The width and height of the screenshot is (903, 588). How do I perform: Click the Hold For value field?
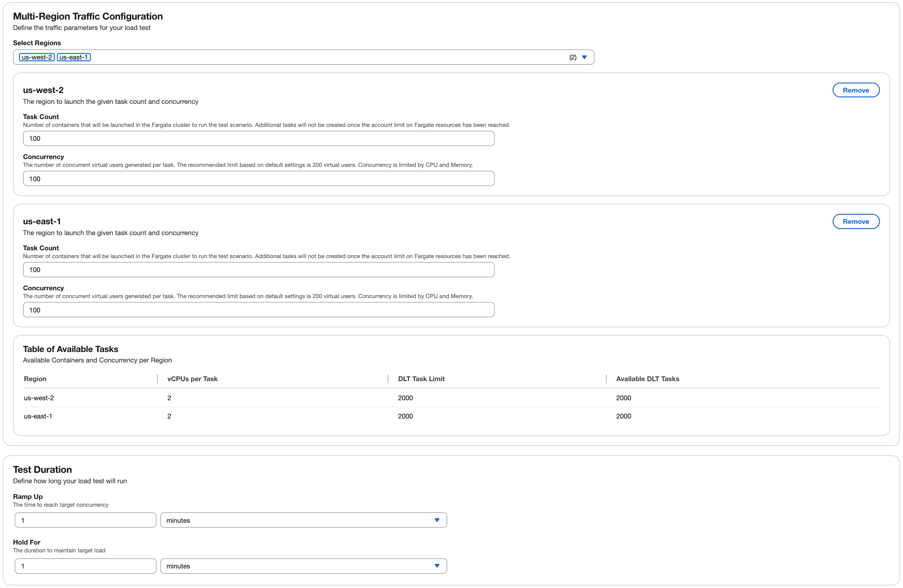pos(85,566)
